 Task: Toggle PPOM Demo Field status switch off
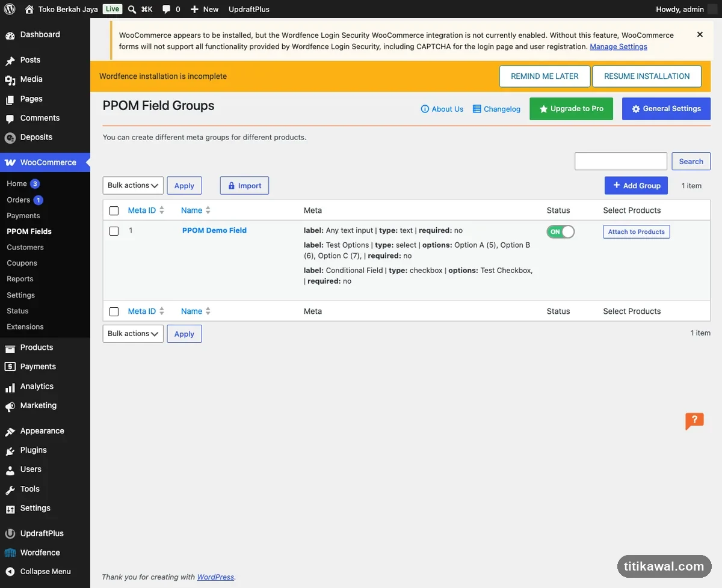click(560, 231)
